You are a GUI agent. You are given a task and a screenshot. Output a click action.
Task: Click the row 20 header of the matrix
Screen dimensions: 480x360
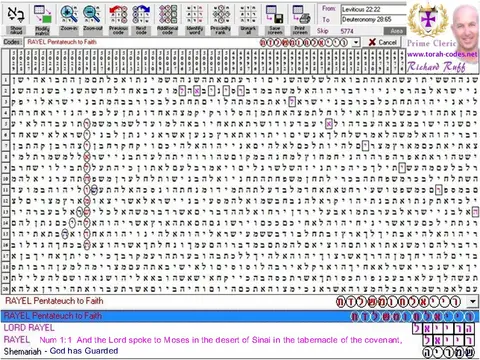6,288
